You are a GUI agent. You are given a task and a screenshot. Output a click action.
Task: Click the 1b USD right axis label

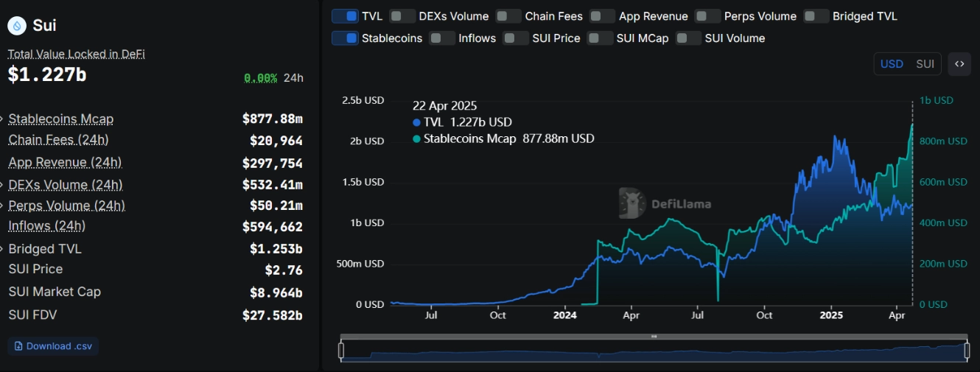pyautogui.click(x=936, y=100)
